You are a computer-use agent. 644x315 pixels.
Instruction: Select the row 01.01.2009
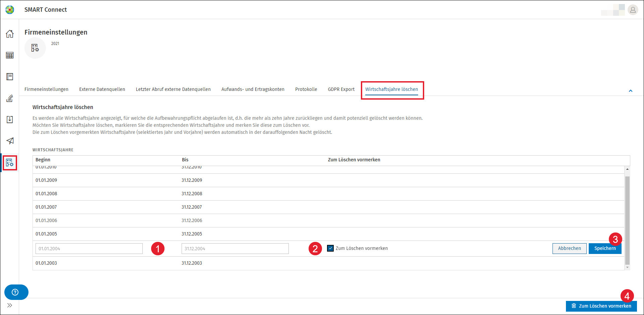[328, 180]
